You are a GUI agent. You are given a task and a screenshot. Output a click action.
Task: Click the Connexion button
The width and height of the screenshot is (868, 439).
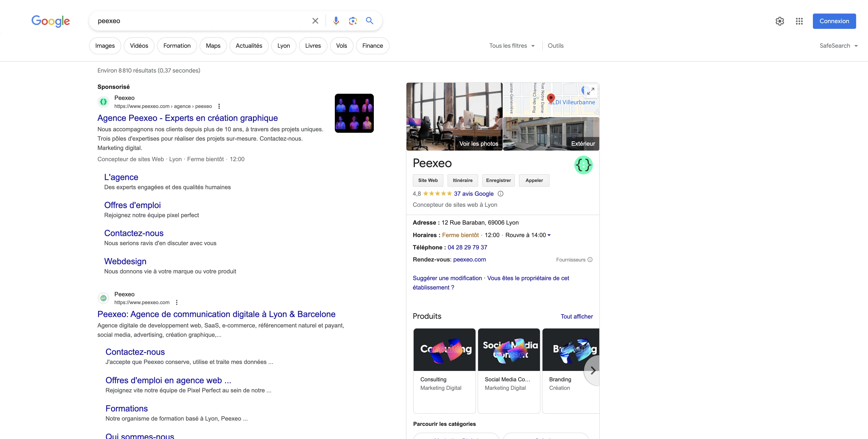coord(834,21)
